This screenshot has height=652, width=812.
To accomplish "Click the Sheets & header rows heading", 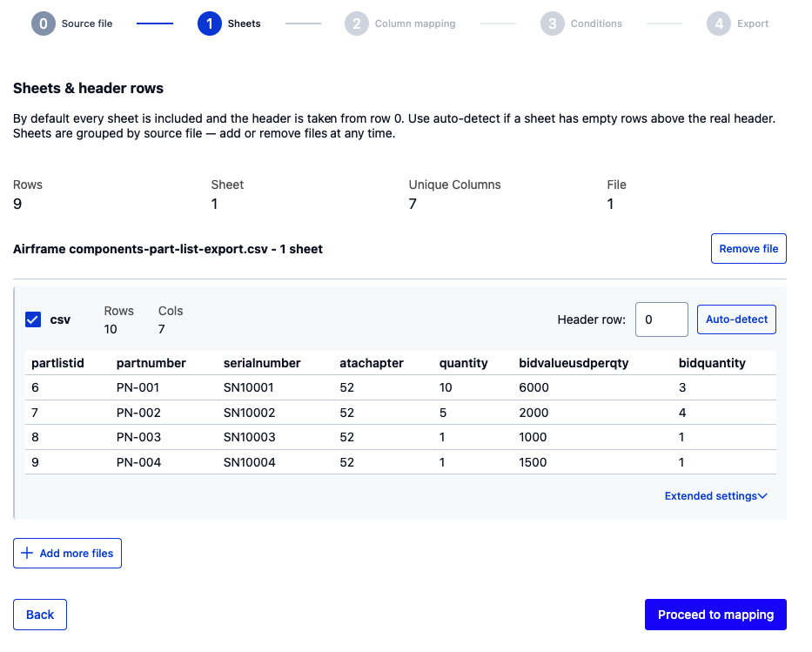I will pyautogui.click(x=88, y=88).
